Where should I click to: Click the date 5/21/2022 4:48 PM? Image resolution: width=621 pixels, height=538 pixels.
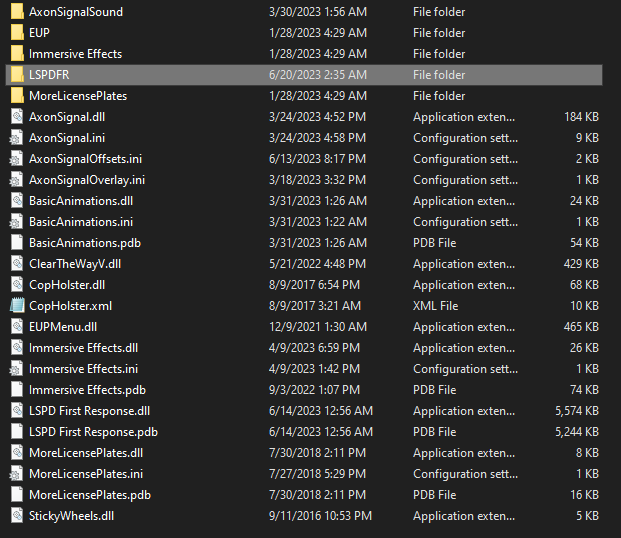pyautogui.click(x=318, y=264)
